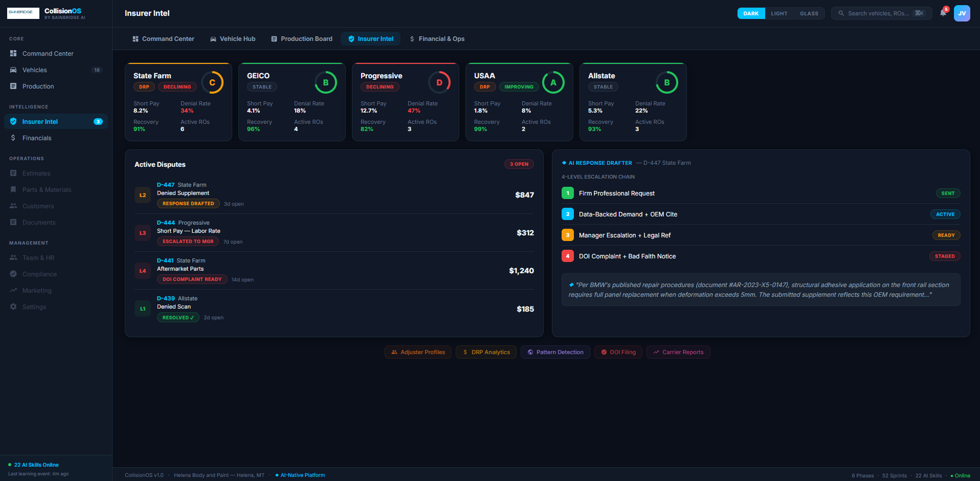Open dispute D-441 link
Viewport: 980px width, 481px height.
165,260
